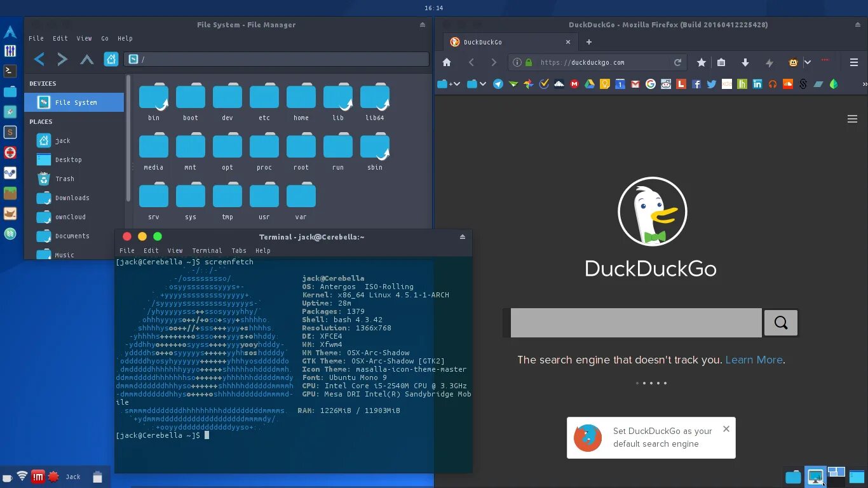
Task: Select the usr folder
Action: [264, 202]
